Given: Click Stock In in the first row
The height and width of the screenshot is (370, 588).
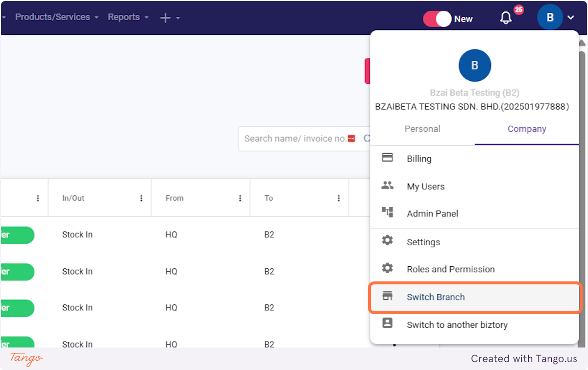Looking at the screenshot, I should click(77, 235).
